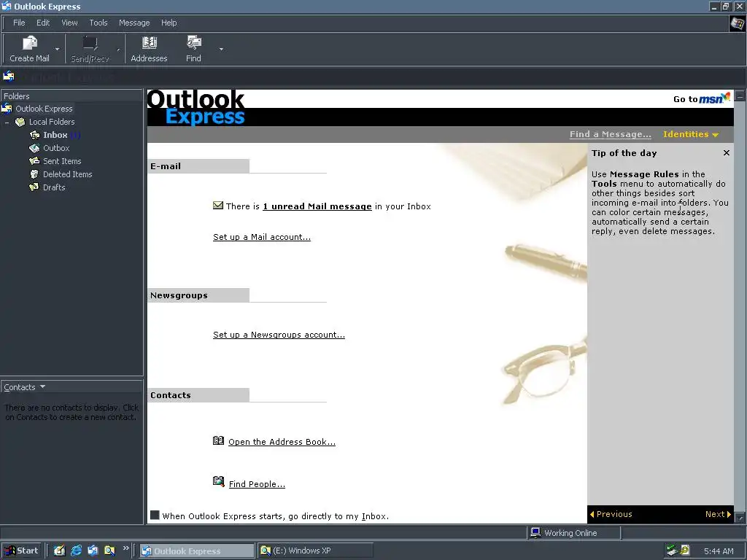This screenshot has width=747, height=560.
Task: Show Previous tip of the day
Action: pos(611,514)
